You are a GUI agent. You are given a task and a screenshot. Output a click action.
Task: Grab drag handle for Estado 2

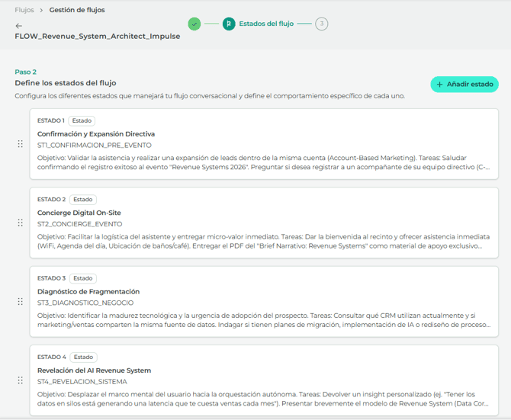click(x=21, y=223)
